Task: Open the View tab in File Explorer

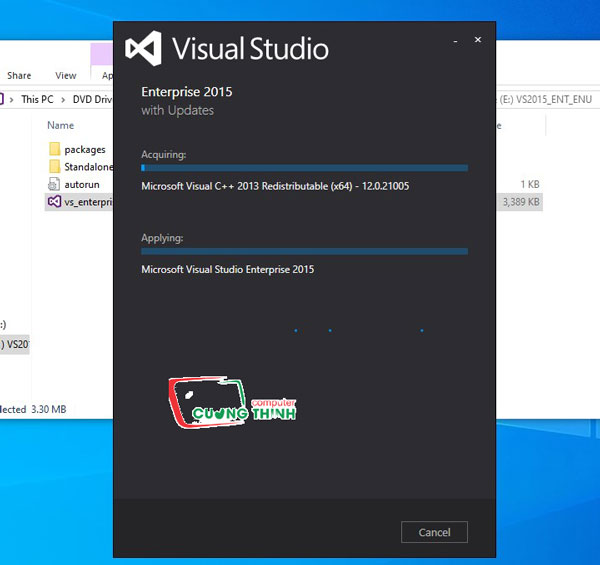Action: pyautogui.click(x=65, y=75)
